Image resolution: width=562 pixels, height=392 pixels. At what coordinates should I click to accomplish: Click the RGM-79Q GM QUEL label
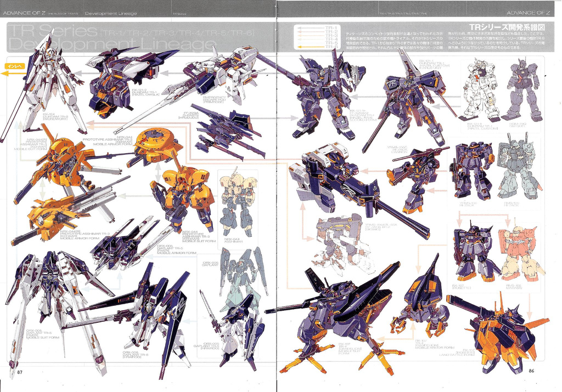pos(518,126)
